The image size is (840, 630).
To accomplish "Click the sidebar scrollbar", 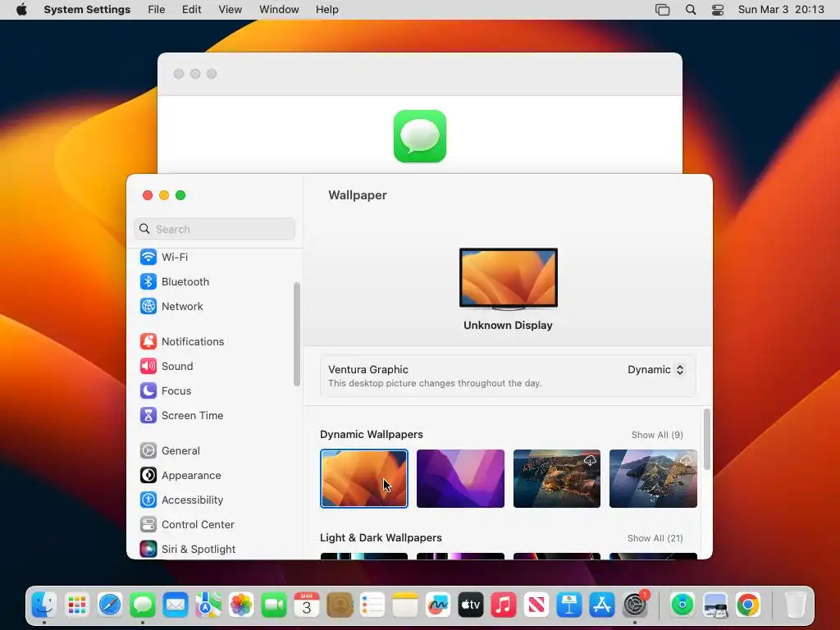I will [297, 335].
